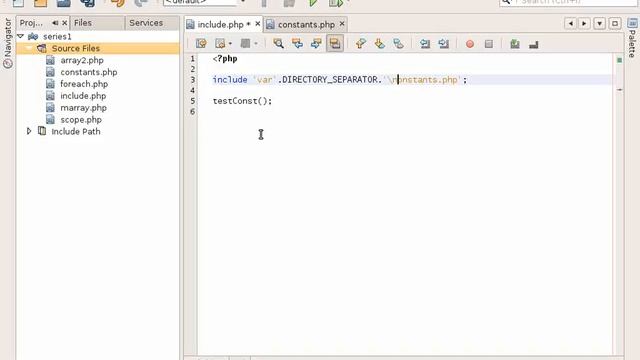Click the Next Bookmark icon
Viewport: 640px width, 360px height.
(x=380, y=44)
